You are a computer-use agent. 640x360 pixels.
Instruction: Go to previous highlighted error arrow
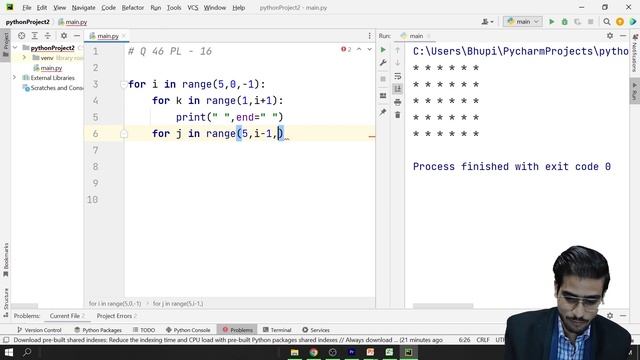(x=359, y=49)
